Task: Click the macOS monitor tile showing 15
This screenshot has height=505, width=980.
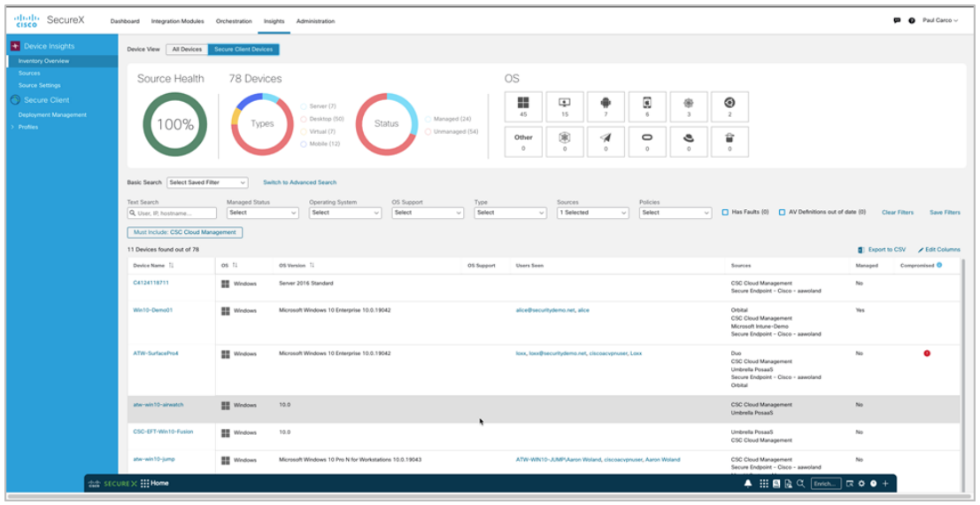Action: pyautogui.click(x=565, y=107)
